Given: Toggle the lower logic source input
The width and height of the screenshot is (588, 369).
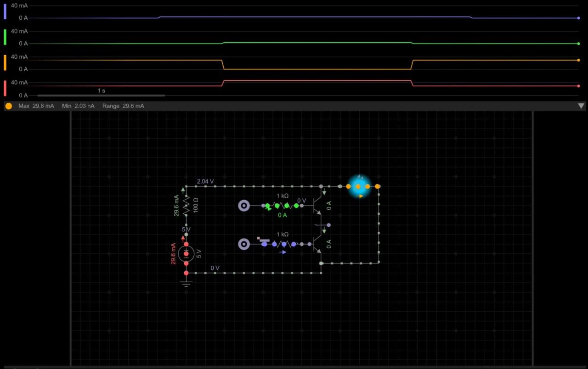Looking at the screenshot, I should [x=244, y=244].
